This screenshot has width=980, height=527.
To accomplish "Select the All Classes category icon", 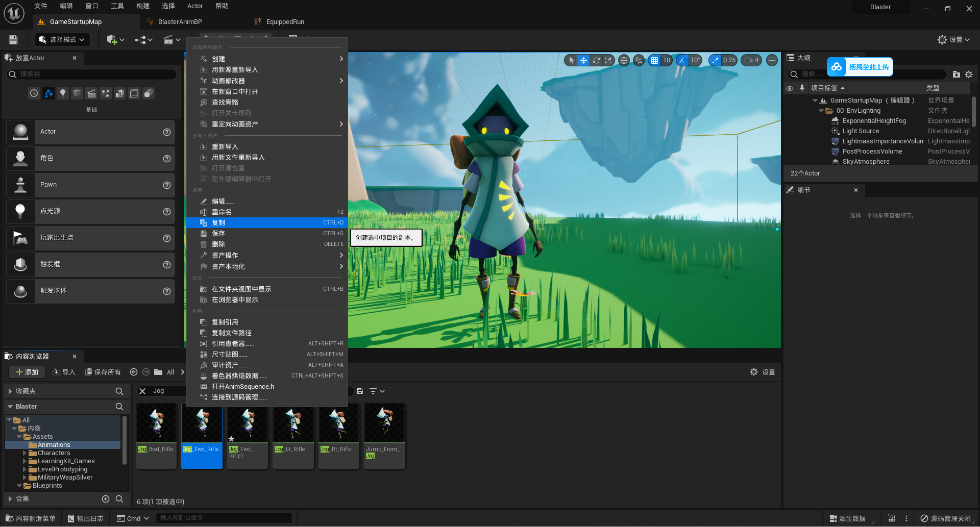I will point(148,93).
